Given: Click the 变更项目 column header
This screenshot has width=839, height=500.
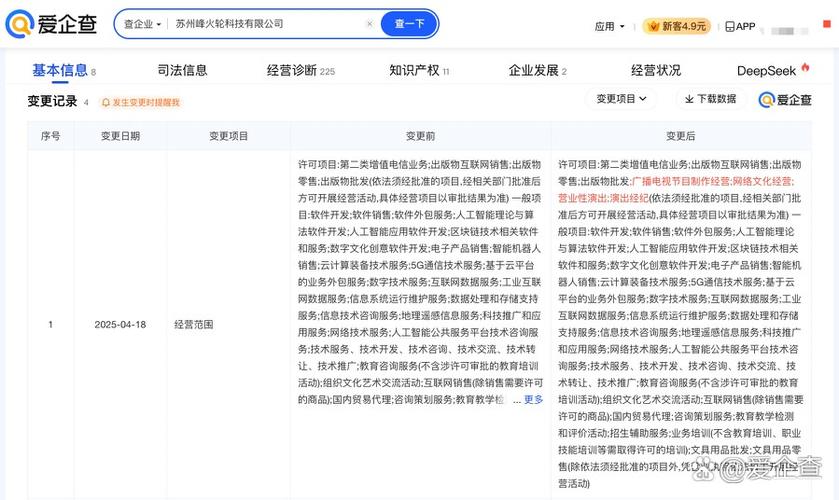Looking at the screenshot, I should click(x=228, y=136).
